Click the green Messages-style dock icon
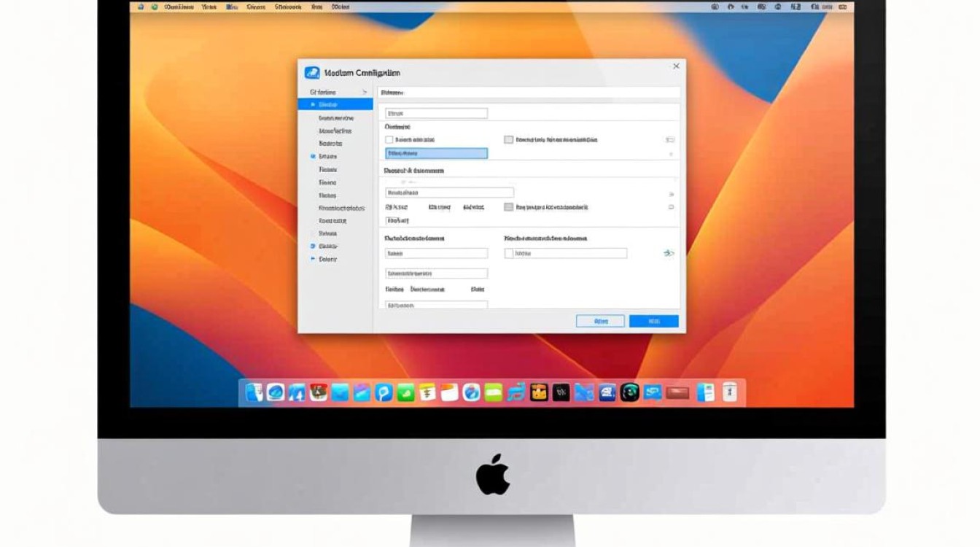Image resolution: width=980 pixels, height=547 pixels. [405, 393]
